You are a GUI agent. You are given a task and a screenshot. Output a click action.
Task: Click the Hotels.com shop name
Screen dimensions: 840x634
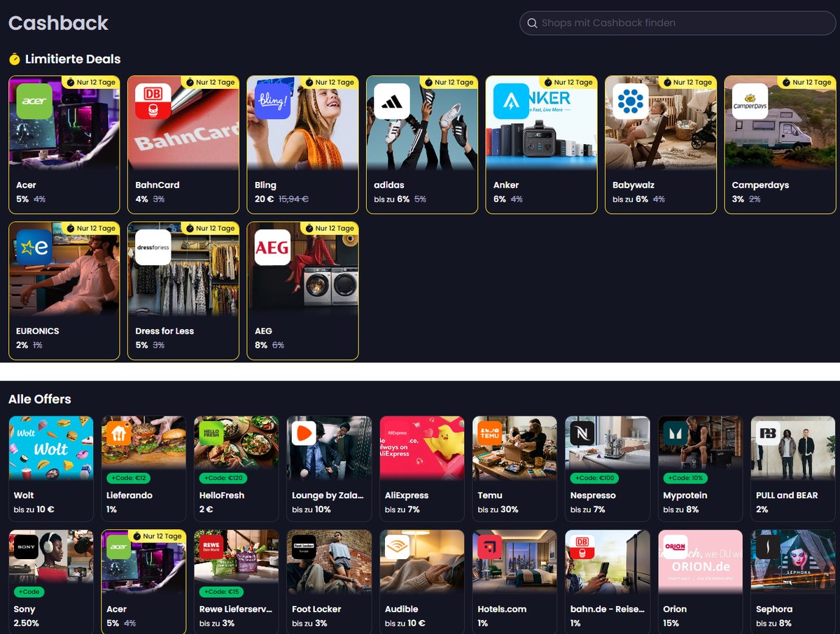click(502, 609)
